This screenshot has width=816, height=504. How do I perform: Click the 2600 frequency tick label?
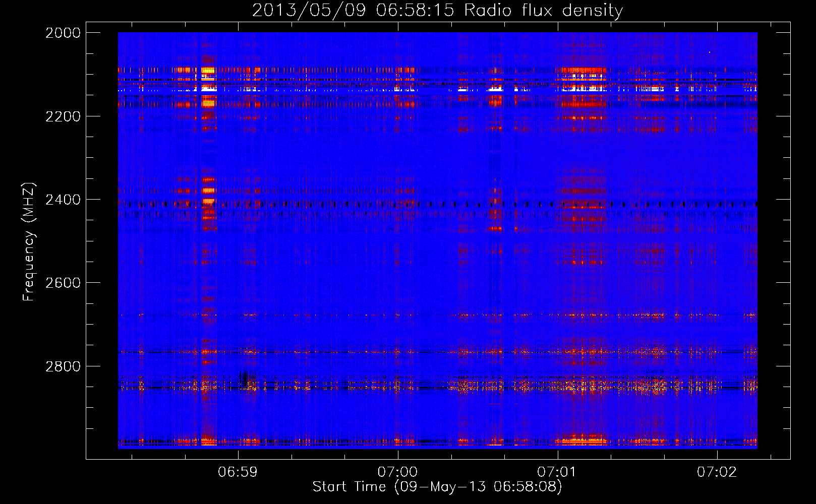click(x=63, y=283)
